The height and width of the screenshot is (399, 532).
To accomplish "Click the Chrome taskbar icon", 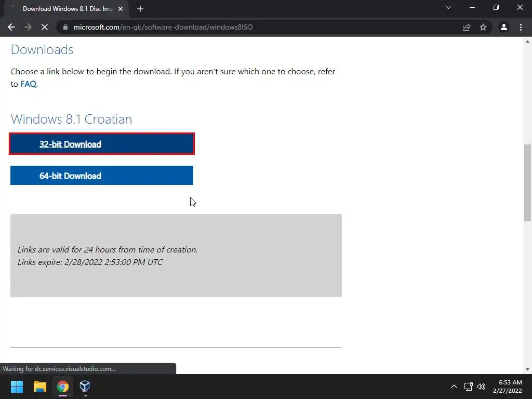I will tap(63, 387).
